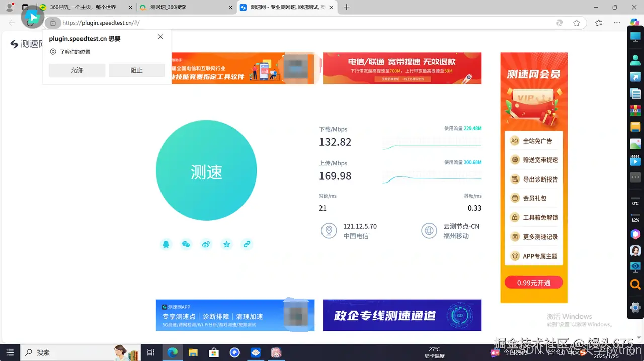This screenshot has height=361, width=644.
Task: Copy the result link using the chain icon
Action: [247, 244]
